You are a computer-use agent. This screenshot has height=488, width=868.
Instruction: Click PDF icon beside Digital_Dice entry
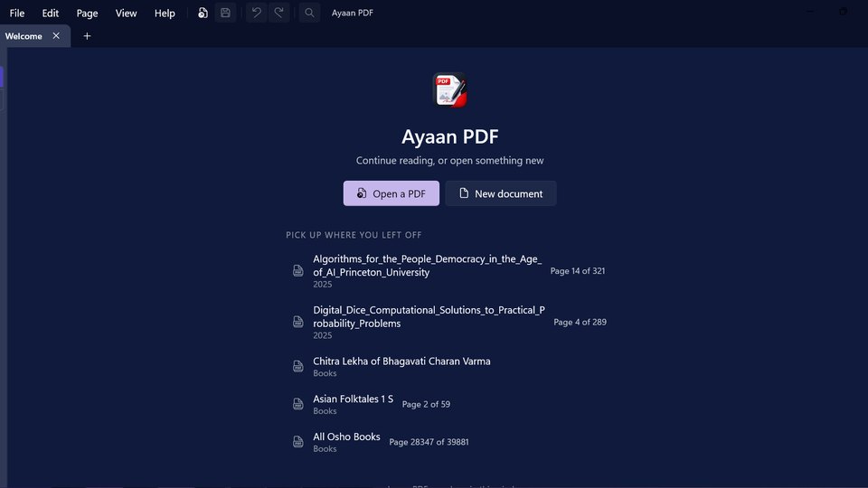(298, 322)
